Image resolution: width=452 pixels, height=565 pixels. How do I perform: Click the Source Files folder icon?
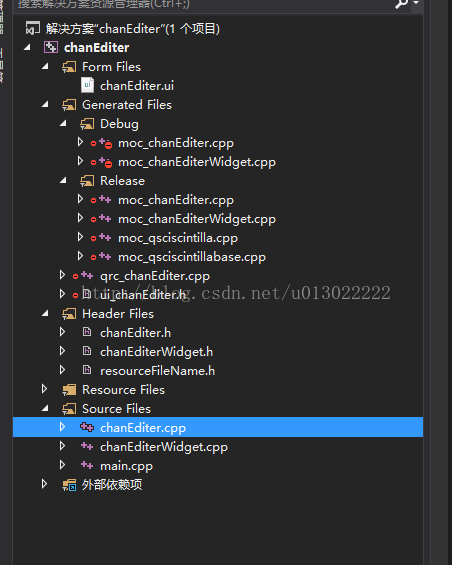tap(69, 409)
